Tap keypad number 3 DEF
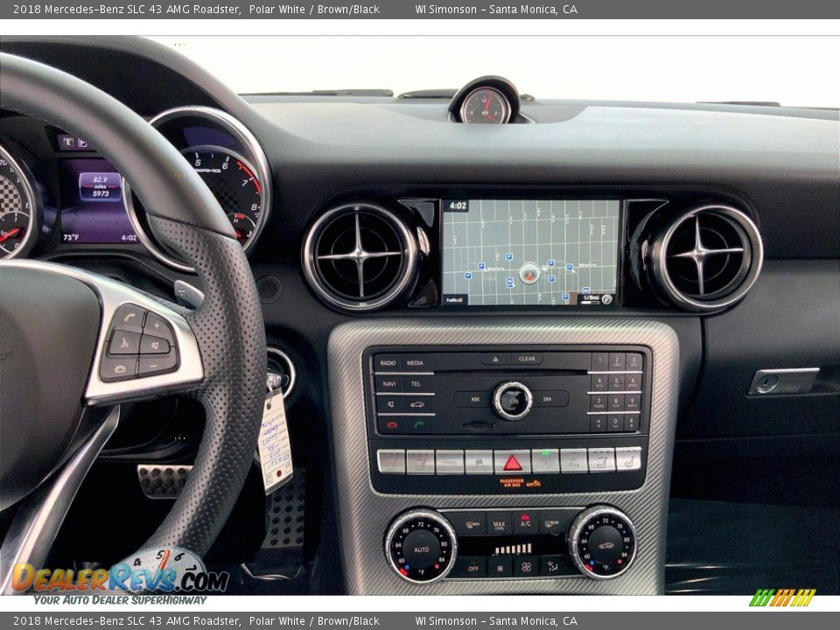840x630 pixels. [x=633, y=361]
